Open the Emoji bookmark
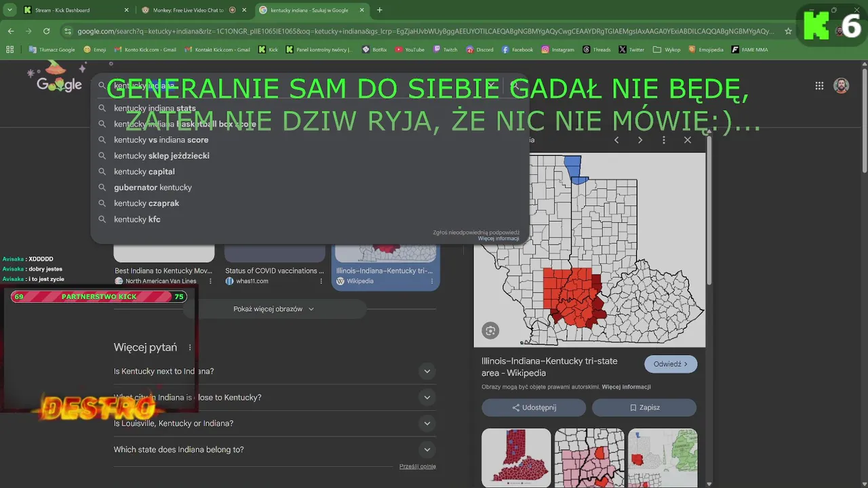 95,49
